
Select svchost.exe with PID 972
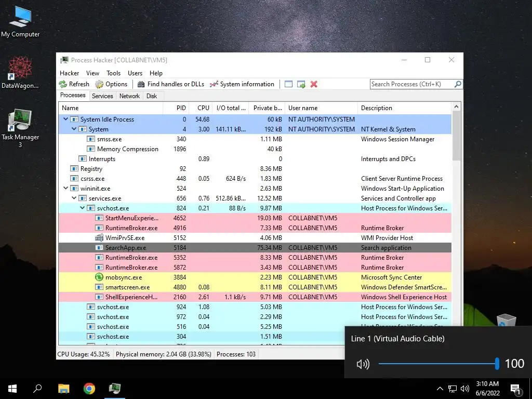(255, 316)
